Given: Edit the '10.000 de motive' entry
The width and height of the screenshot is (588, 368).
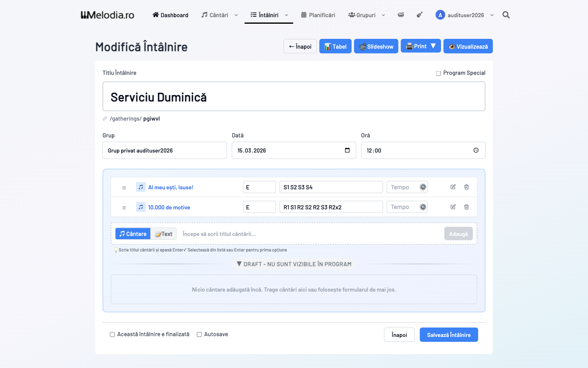Looking at the screenshot, I should pyautogui.click(x=453, y=207).
